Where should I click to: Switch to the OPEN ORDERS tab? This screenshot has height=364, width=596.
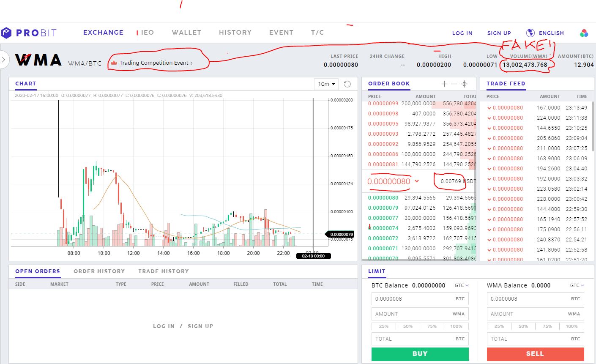pyautogui.click(x=38, y=271)
